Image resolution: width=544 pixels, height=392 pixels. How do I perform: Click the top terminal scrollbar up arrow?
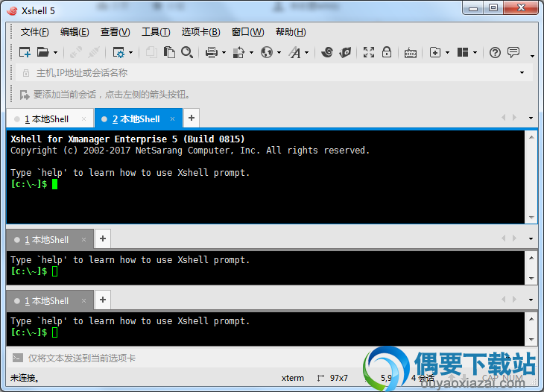point(531,137)
